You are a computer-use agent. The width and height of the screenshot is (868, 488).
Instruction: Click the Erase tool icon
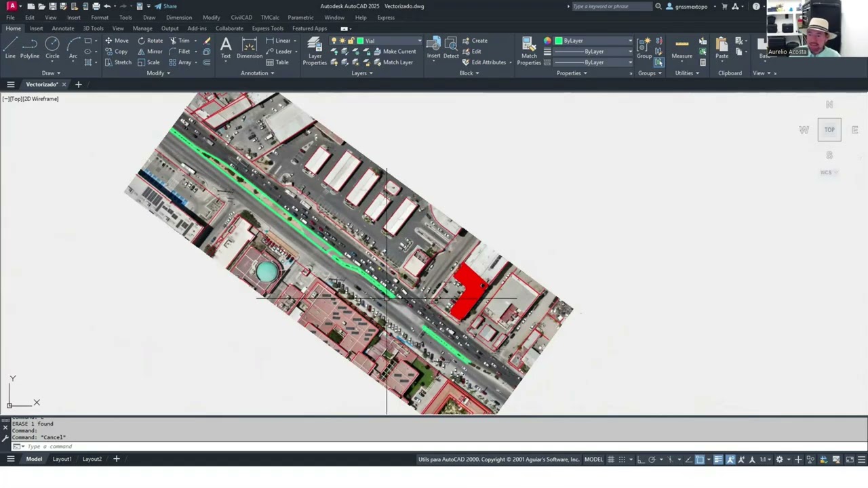(207, 41)
